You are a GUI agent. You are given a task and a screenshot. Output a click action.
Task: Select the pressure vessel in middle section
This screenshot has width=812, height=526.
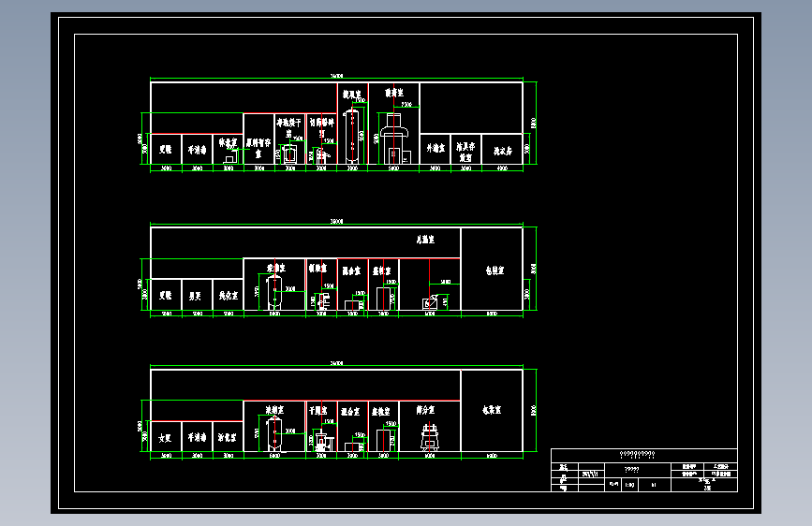coord(274,293)
